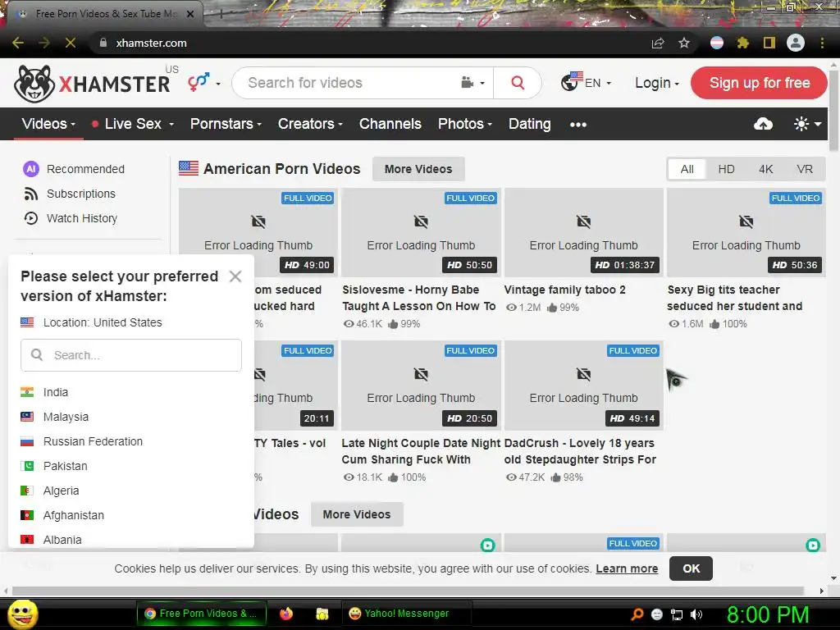This screenshot has width=840, height=630.
Task: Click the taskbar search magnifier tray icon
Action: click(637, 614)
